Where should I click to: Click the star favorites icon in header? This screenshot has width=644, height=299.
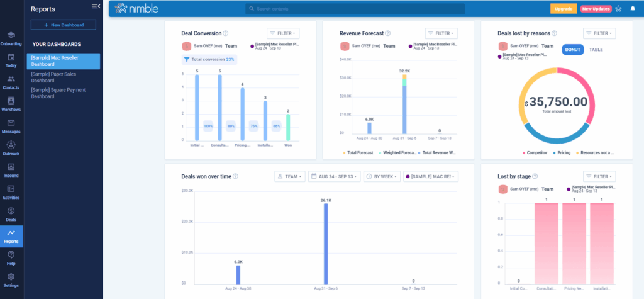pyautogui.click(x=618, y=9)
